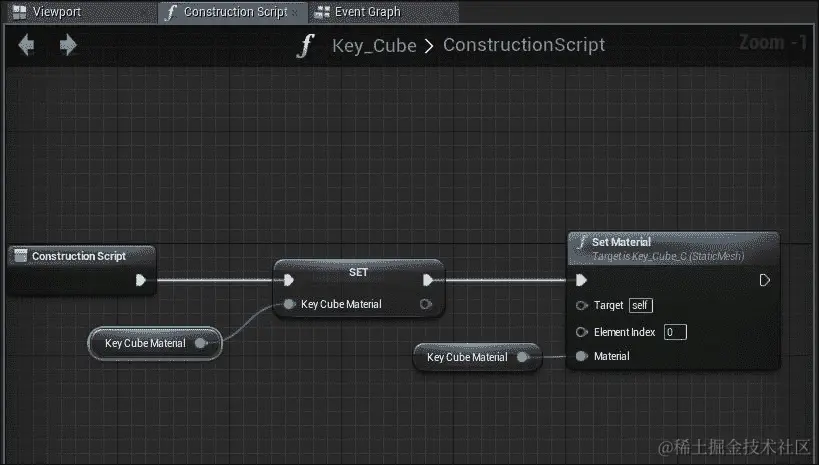
Task: Click the Viewport tab icon
Action: point(19,12)
